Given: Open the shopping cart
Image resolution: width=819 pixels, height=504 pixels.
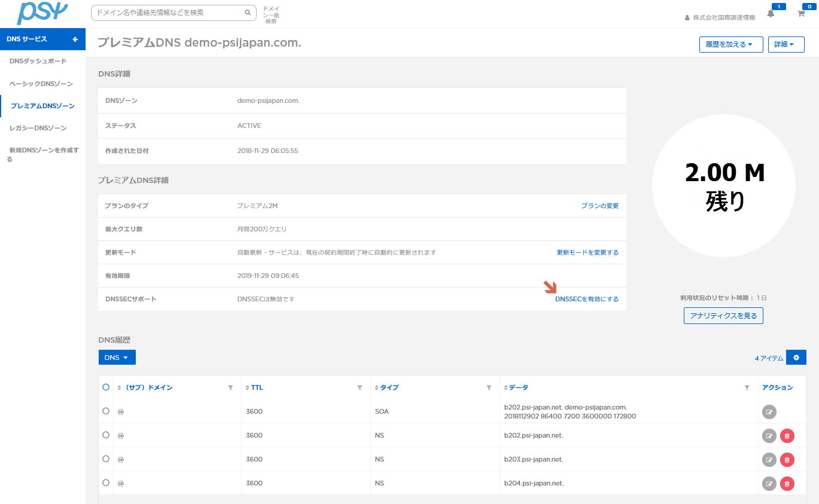Looking at the screenshot, I should click(801, 14).
